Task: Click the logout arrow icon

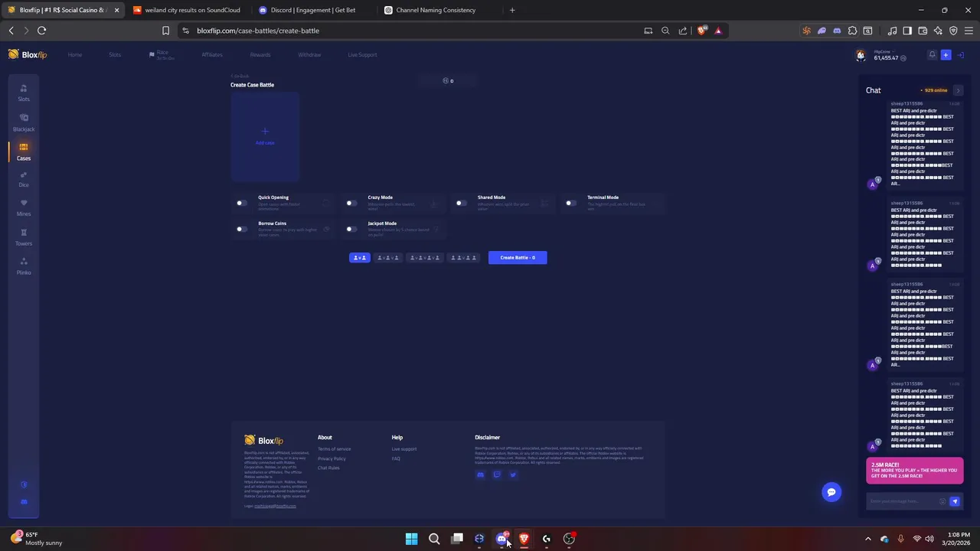Action: coord(961,55)
